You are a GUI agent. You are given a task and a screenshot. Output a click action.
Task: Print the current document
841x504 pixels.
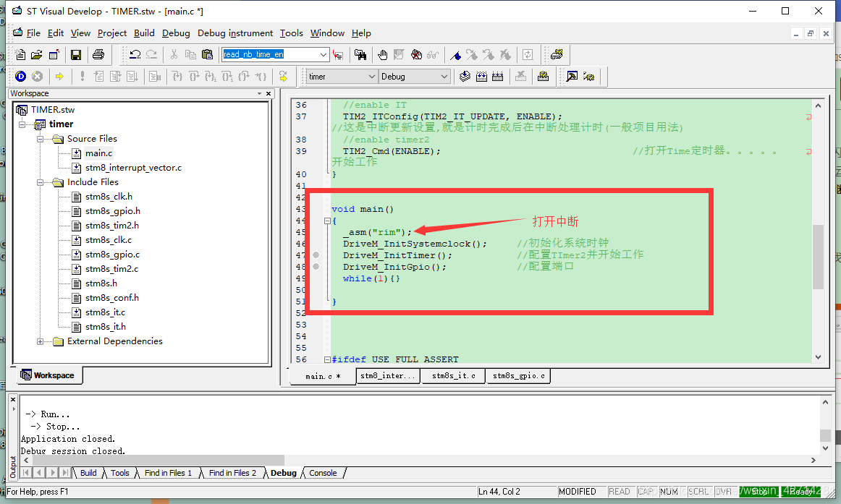tap(98, 55)
